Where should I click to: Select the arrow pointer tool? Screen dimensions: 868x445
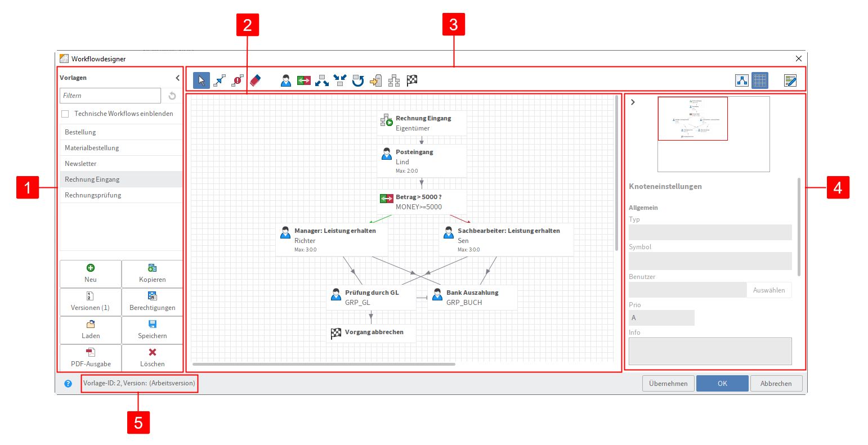coord(202,80)
